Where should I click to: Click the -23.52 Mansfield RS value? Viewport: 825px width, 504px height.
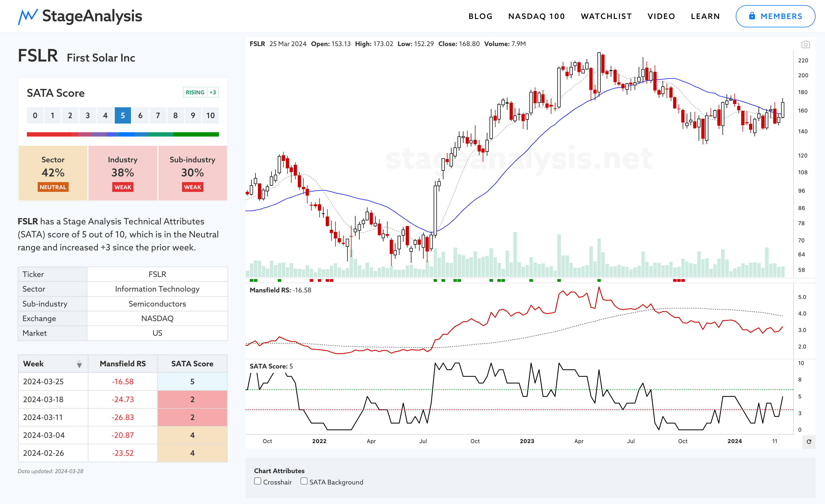[x=123, y=453]
